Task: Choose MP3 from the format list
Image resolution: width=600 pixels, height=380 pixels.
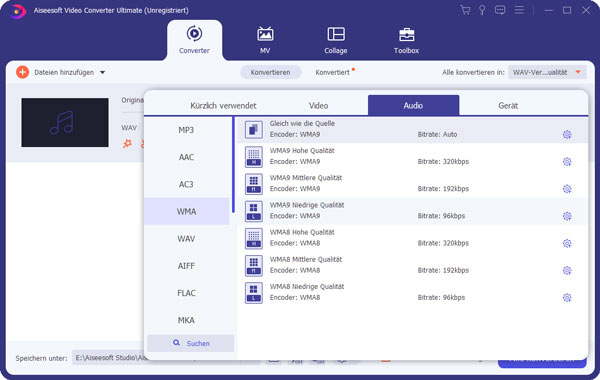Action: pos(186,130)
